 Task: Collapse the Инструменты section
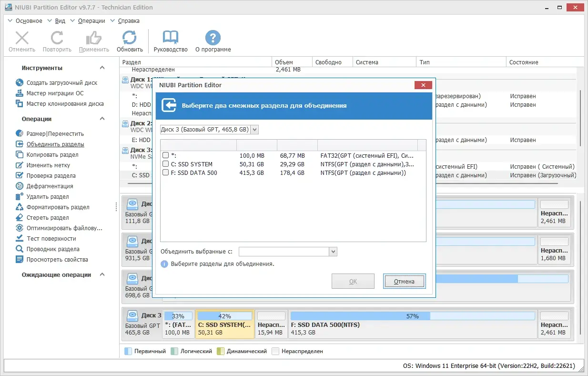(x=102, y=68)
